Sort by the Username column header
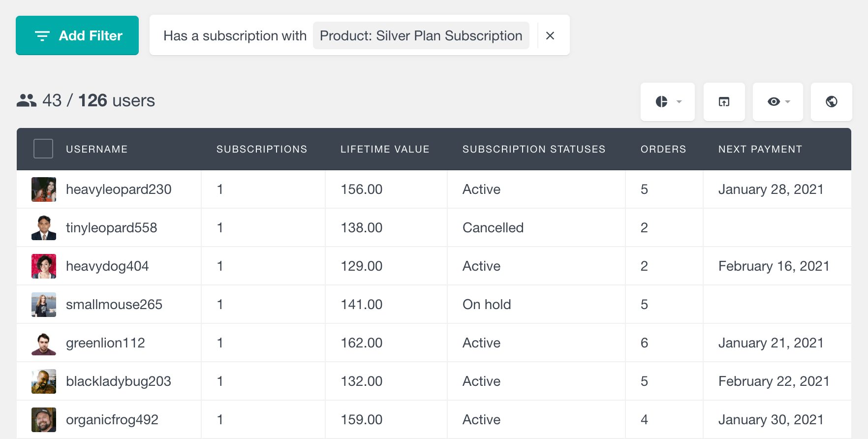Viewport: 868px width, 439px height. click(97, 149)
